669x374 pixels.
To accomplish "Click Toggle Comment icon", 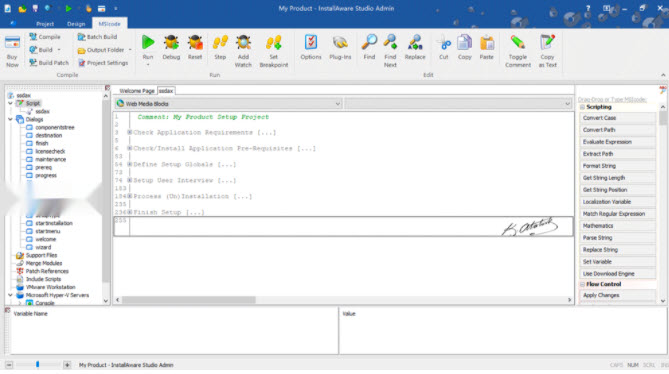I will coord(518,42).
